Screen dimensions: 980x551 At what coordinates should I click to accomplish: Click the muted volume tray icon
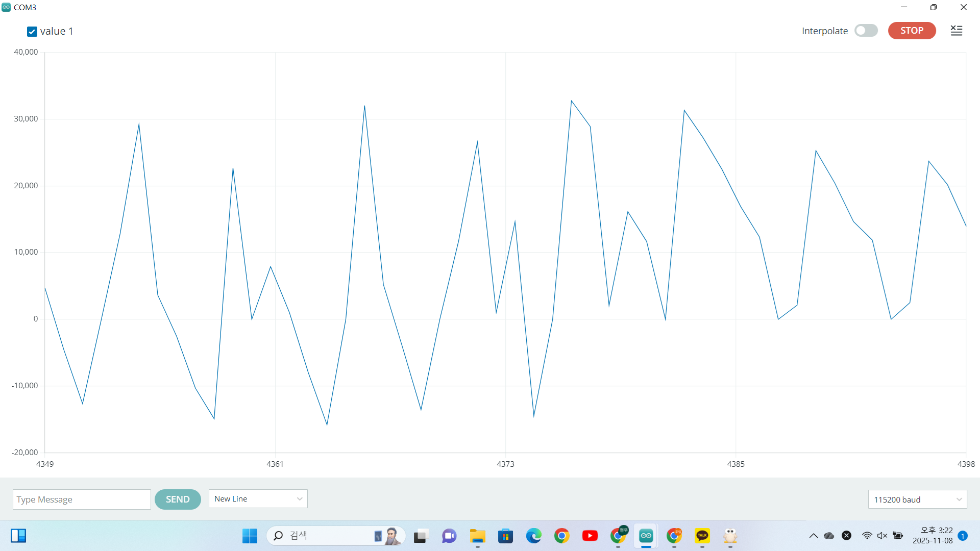pos(882,536)
